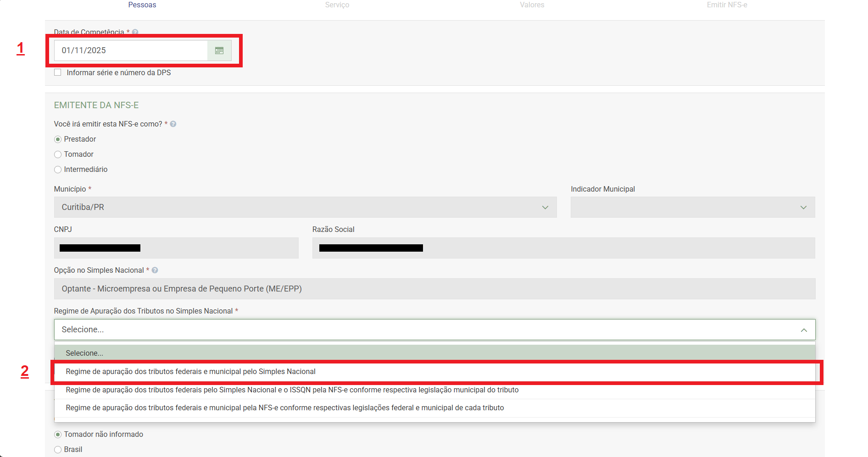Go to the Emitir NFS-e step

727,5
